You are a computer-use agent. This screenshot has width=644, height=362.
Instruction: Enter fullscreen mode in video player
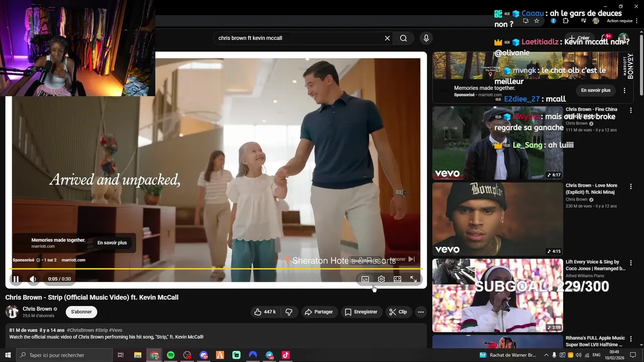[414, 279]
